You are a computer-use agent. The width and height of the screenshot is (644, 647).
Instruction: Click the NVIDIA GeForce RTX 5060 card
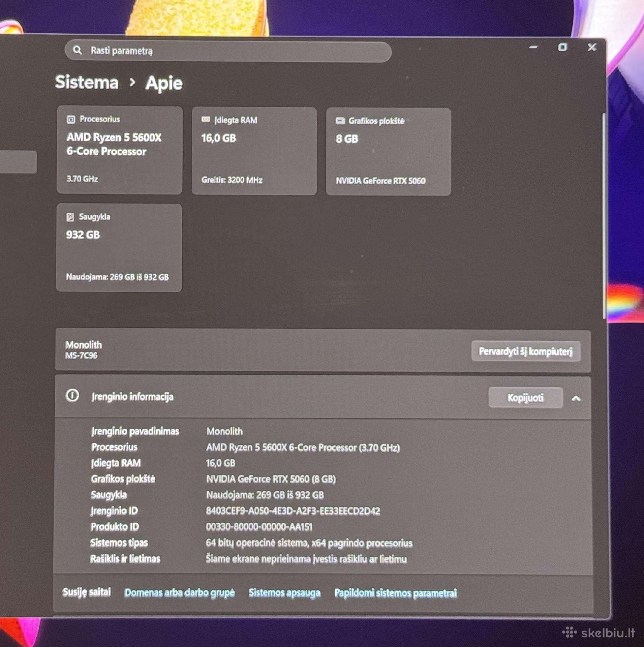[389, 152]
